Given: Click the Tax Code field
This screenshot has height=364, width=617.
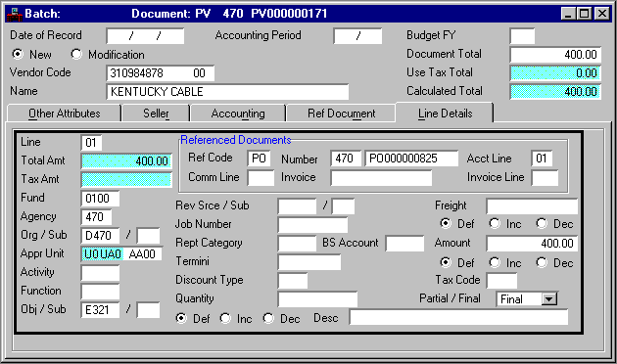Looking at the screenshot, I should pos(502,281).
